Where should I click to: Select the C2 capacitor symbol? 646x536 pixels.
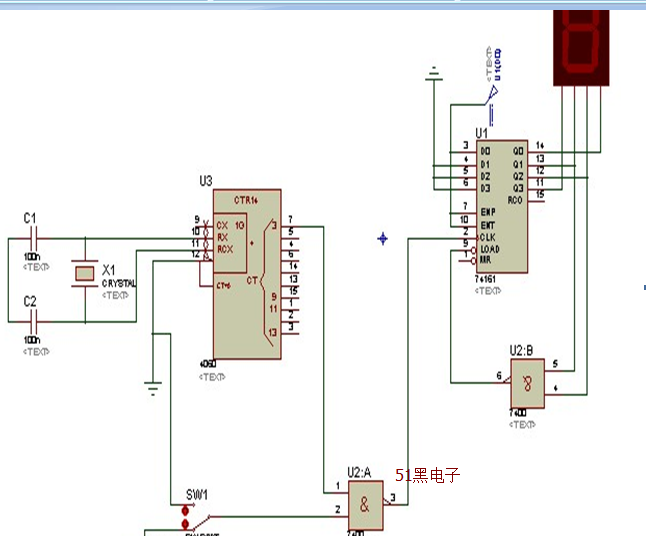(34, 322)
